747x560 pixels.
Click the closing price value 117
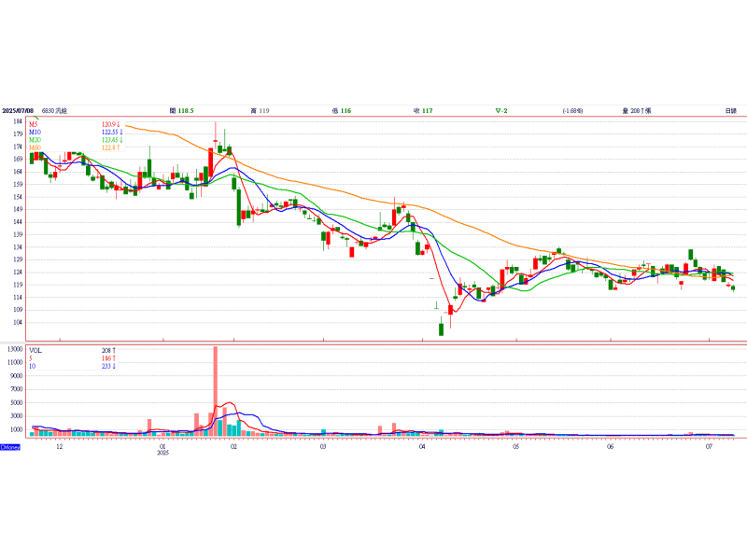tap(427, 111)
